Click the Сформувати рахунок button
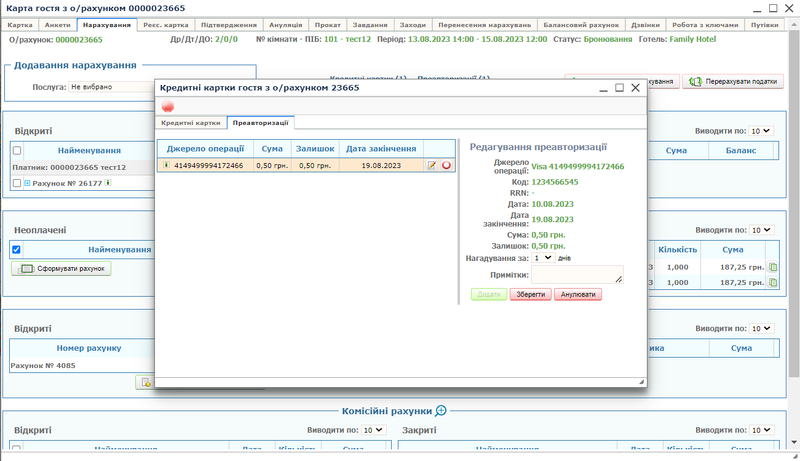This screenshot has width=800, height=461. [x=62, y=268]
